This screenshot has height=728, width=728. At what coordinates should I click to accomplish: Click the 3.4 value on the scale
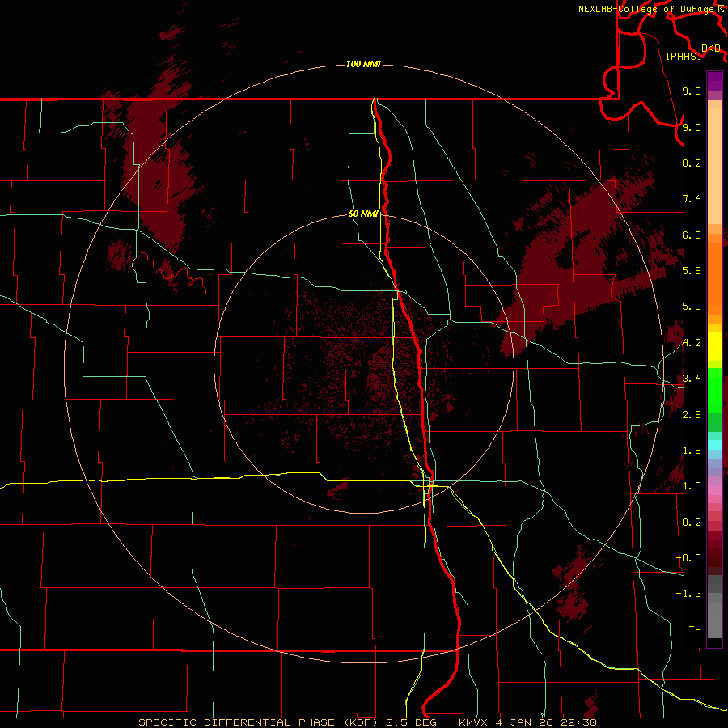pyautogui.click(x=692, y=379)
